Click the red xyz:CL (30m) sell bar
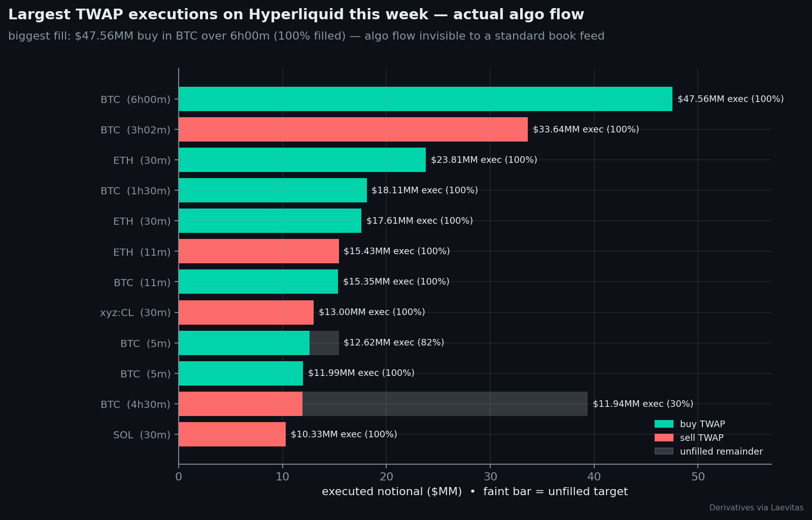 [x=246, y=313]
